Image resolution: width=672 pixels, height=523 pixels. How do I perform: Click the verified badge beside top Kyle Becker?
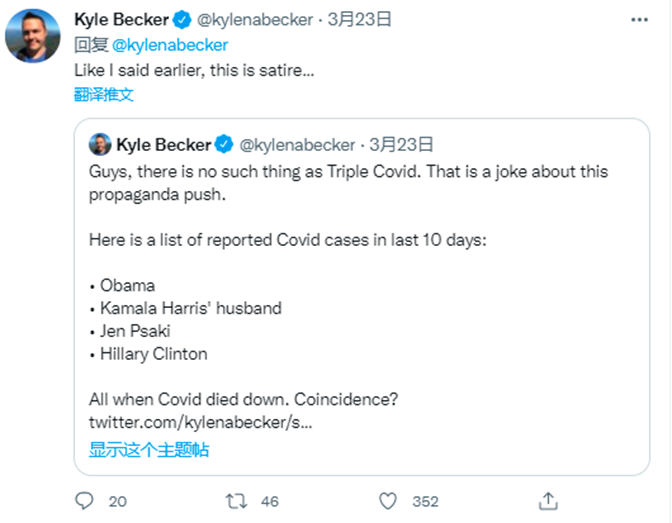(x=181, y=19)
